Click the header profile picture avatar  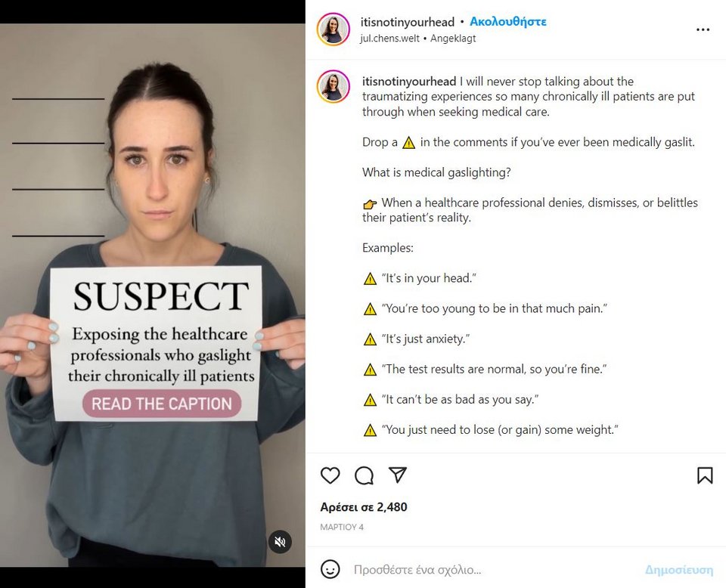334,29
